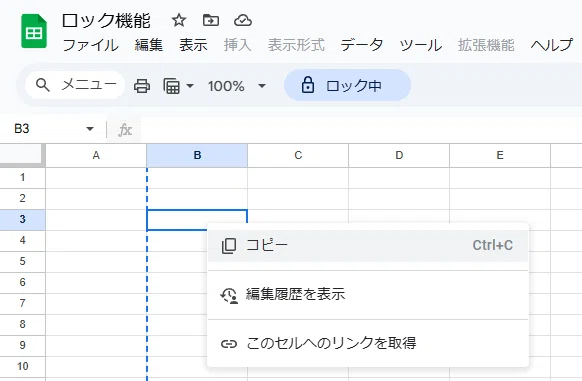Viewport: 582px width, 381px height.
Task: Open the 表示 menu
Action: pyautogui.click(x=193, y=45)
